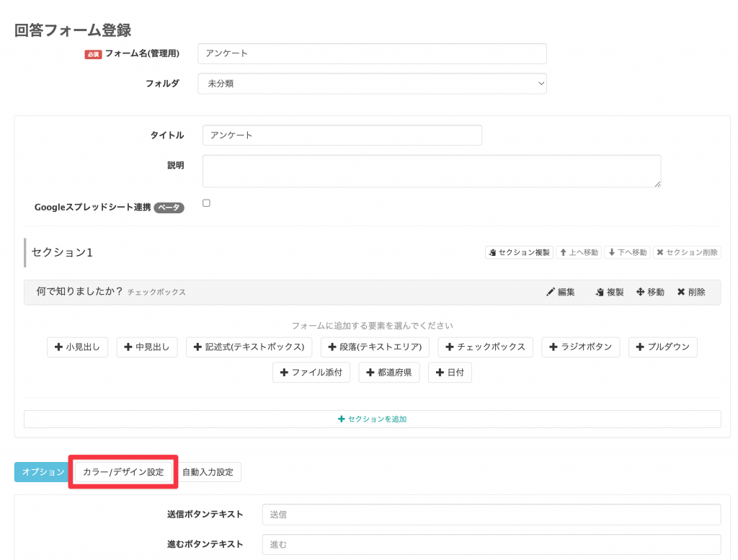
Task: Edit the 何で知りましたか？ question
Action: click(x=560, y=292)
